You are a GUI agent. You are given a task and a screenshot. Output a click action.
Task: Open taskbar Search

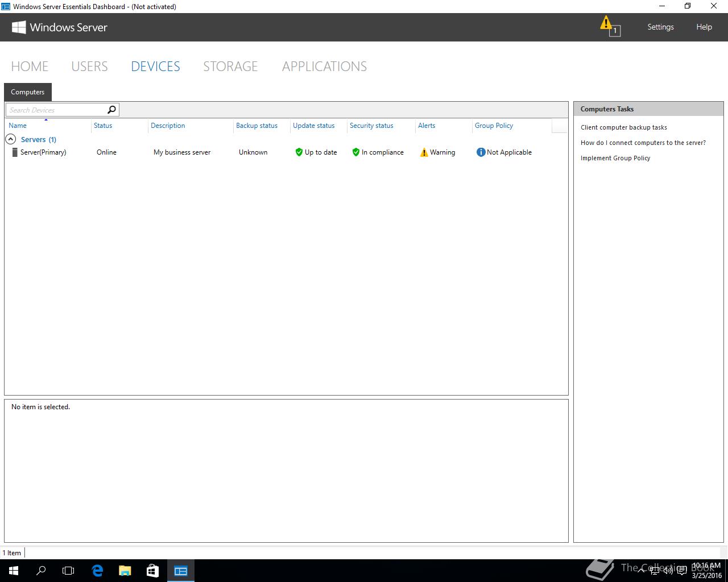pos(41,571)
